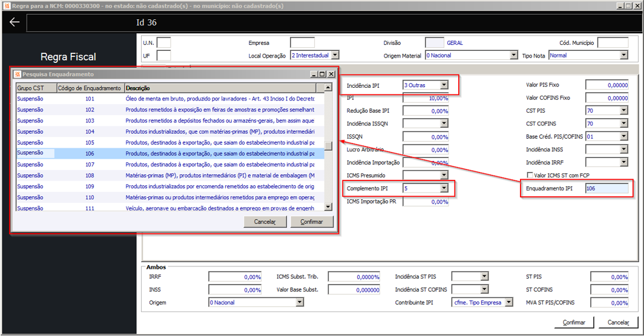Select row with código 108
The height and width of the screenshot is (336, 644).
[170, 176]
